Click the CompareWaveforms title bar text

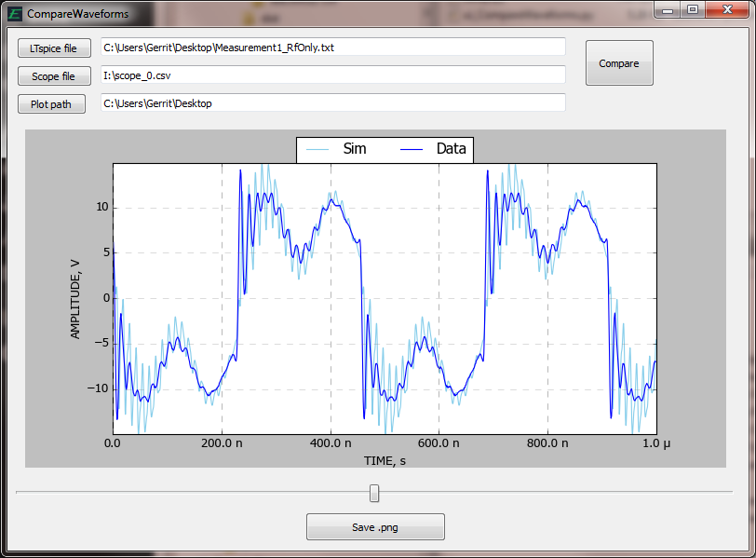pos(78,14)
